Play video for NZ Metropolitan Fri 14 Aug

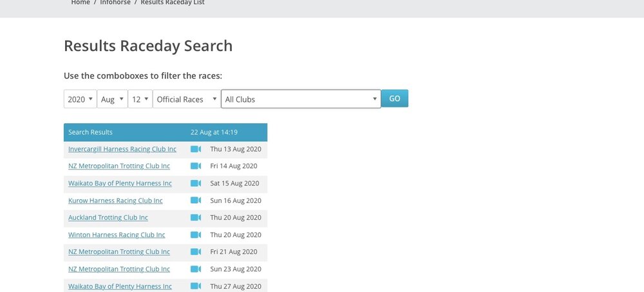pos(196,166)
